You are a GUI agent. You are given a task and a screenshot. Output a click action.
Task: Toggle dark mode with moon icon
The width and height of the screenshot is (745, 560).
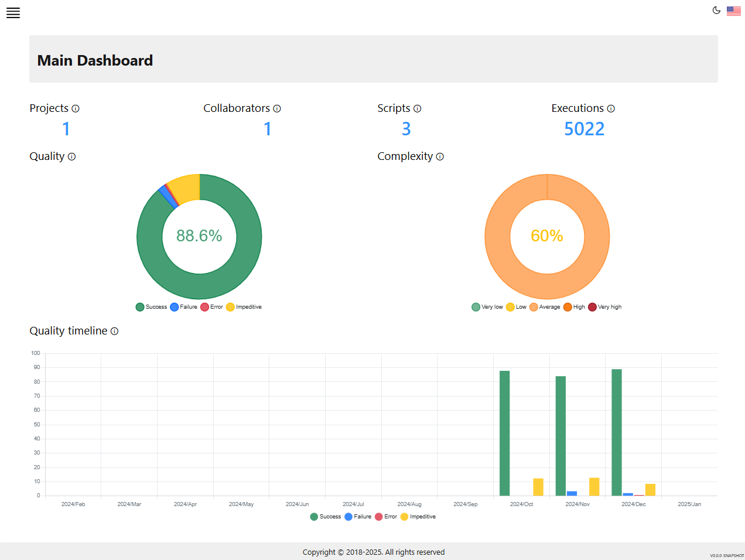point(716,10)
